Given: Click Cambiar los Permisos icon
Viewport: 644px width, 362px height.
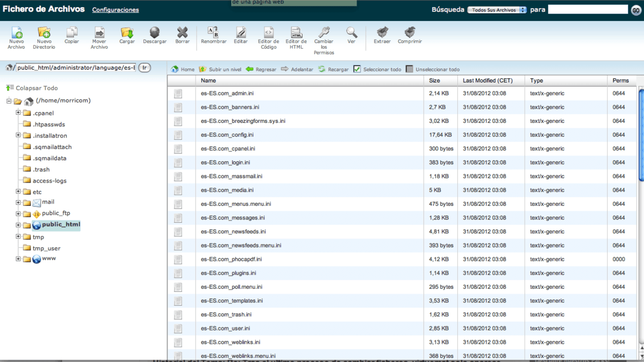Looking at the screenshot, I should click(x=324, y=33).
